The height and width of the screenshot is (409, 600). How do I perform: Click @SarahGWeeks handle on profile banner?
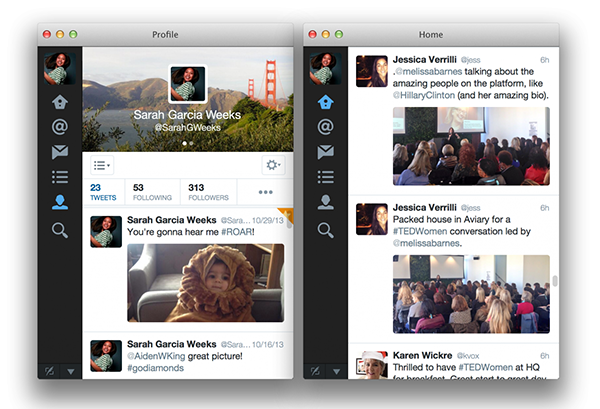pyautogui.click(x=188, y=128)
